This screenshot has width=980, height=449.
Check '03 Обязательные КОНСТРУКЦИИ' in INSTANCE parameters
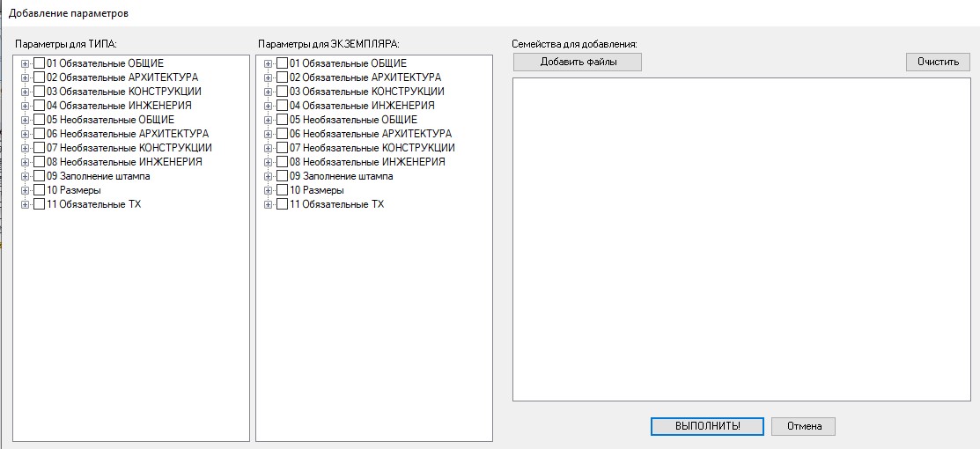(x=282, y=92)
